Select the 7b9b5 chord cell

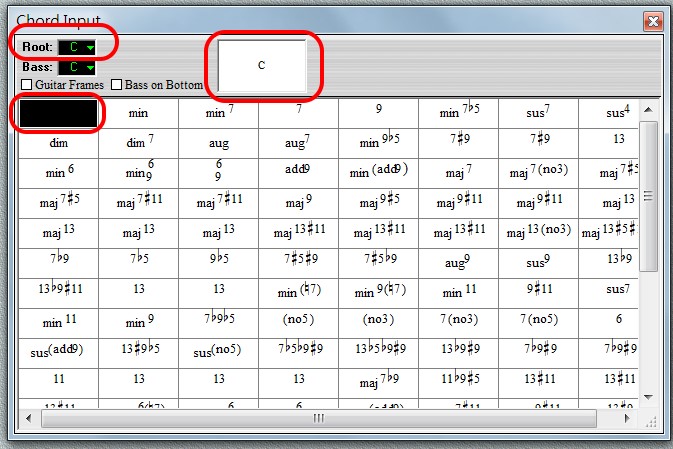coord(218,324)
